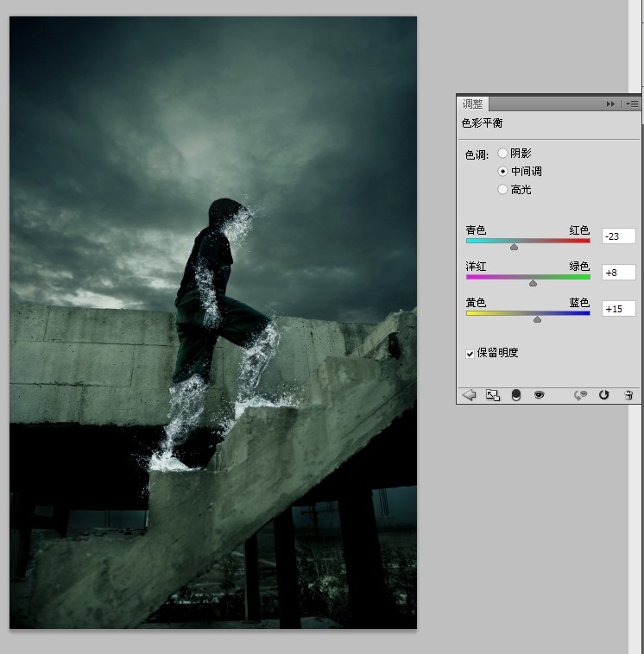Select the 高光 tone radio button
The width and height of the screenshot is (644, 654).
pos(502,190)
